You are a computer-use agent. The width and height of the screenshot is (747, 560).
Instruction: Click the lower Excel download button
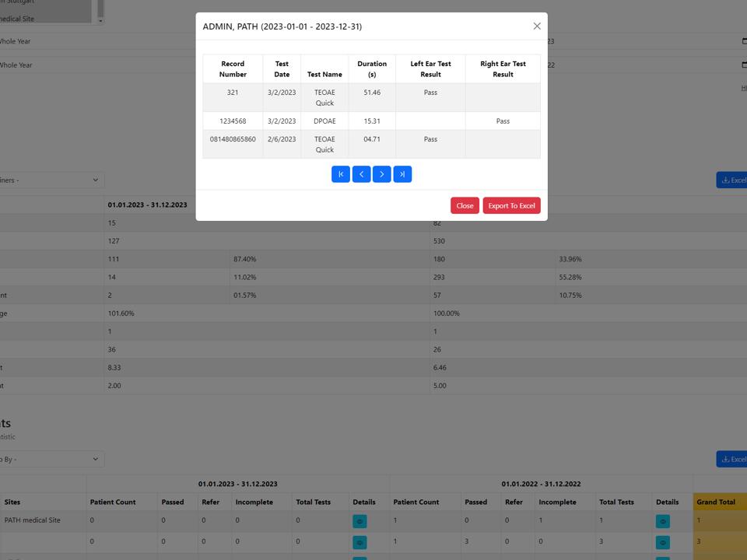click(x=732, y=459)
